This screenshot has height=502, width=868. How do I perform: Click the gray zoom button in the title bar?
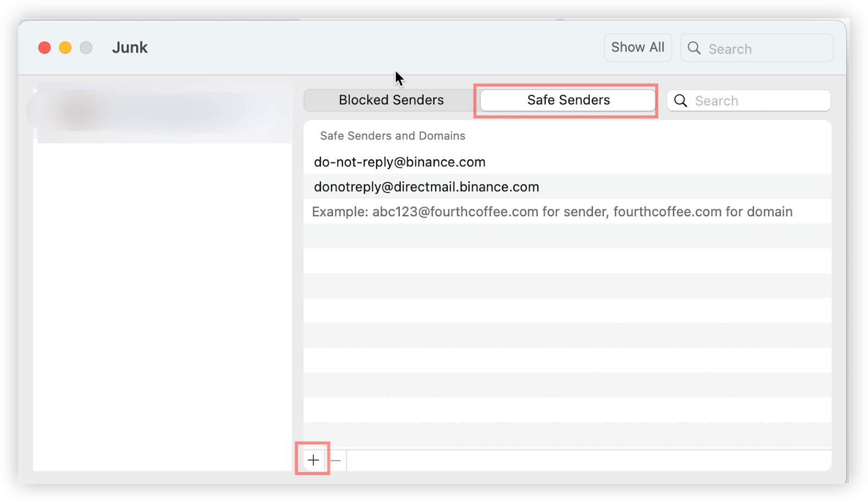pos(86,48)
